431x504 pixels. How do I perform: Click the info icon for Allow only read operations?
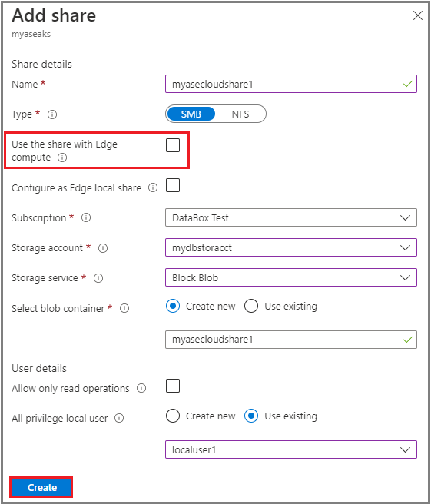(x=141, y=388)
